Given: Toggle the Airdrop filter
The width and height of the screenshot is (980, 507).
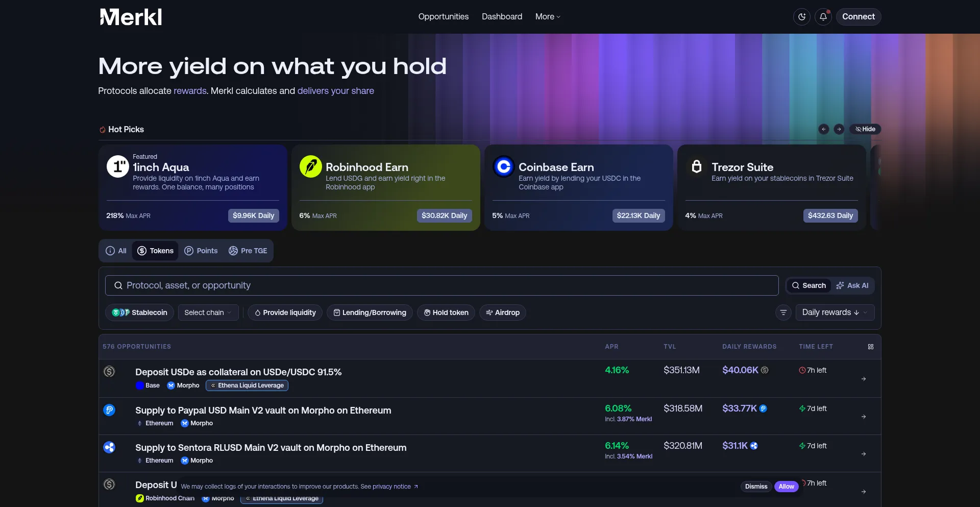Looking at the screenshot, I should coord(503,312).
